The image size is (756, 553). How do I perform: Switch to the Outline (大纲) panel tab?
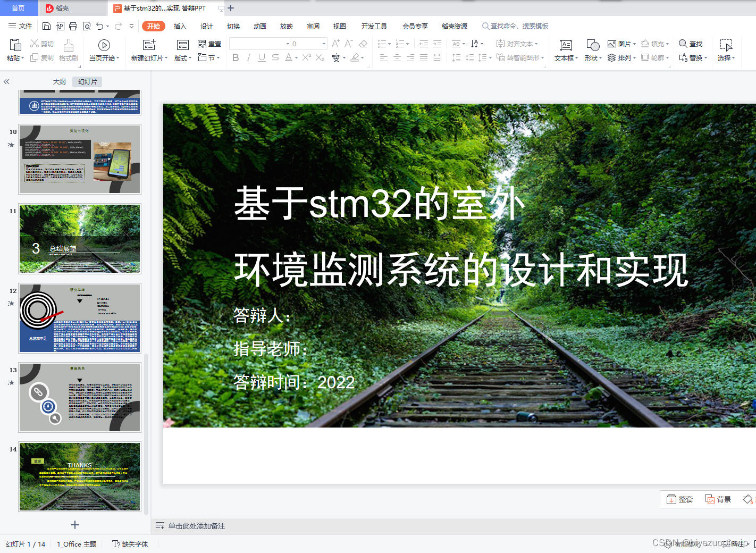60,81
